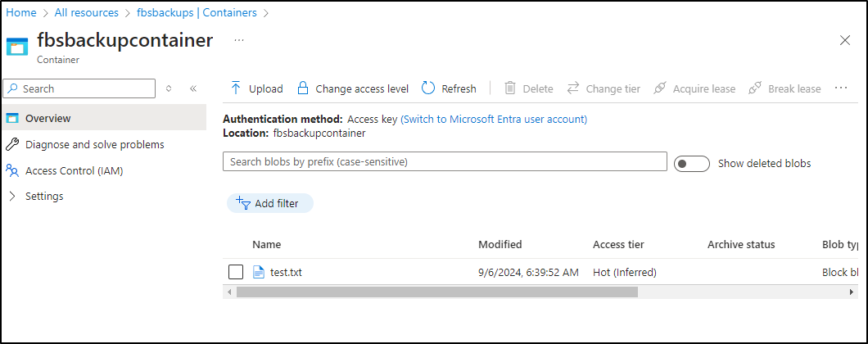Open the toolbar overflow ellipsis menu
This screenshot has height=344, width=868.
[x=841, y=88]
